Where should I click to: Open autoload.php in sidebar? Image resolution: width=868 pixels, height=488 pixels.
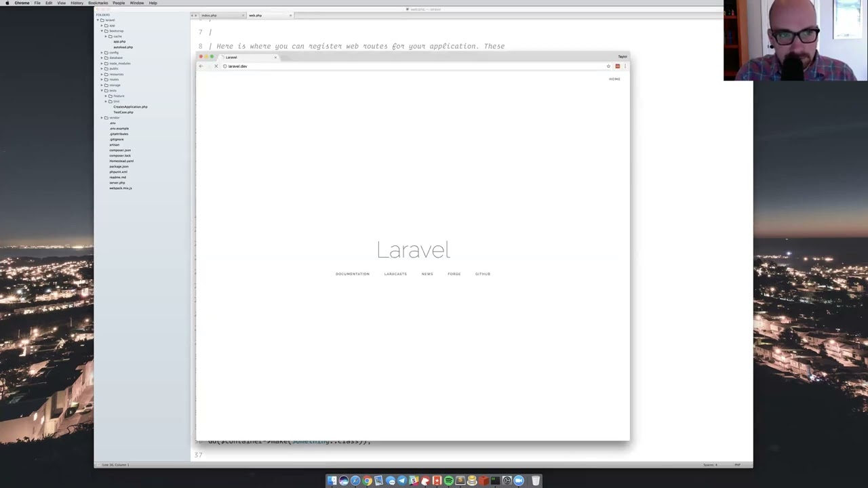tap(123, 47)
